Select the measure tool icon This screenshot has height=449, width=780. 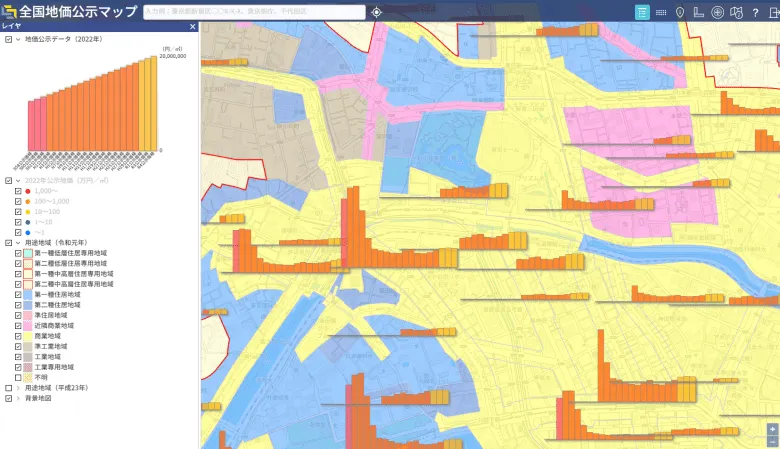coord(698,12)
